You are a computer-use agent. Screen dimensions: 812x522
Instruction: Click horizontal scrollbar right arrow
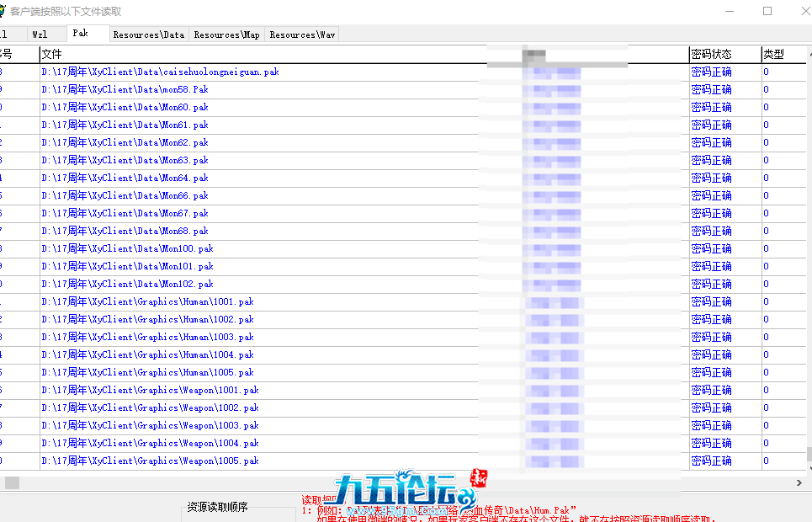pyautogui.click(x=799, y=482)
